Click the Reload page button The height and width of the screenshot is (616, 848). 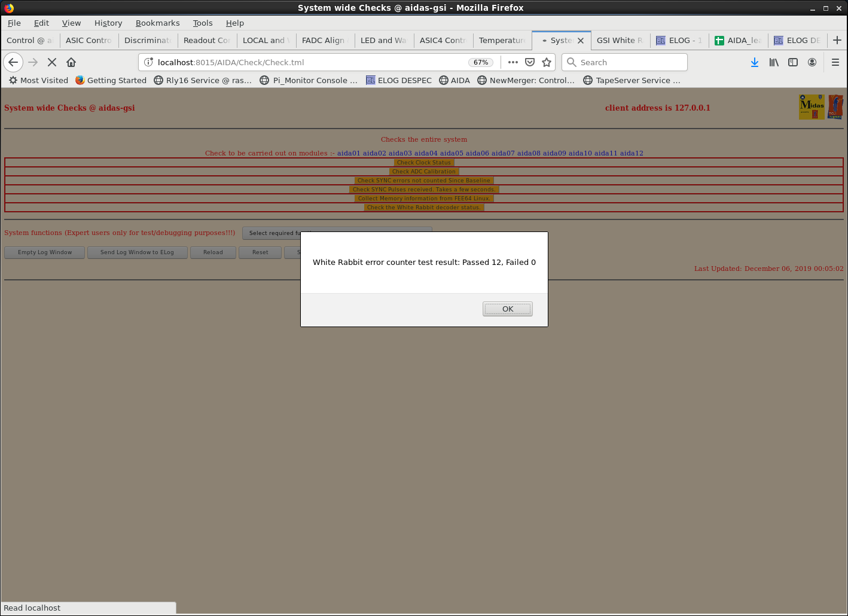[213, 252]
